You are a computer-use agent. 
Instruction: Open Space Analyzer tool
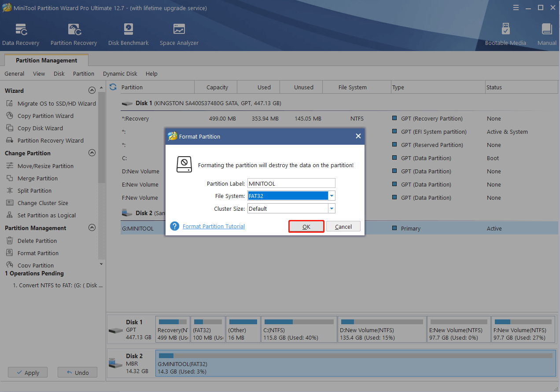(x=179, y=35)
